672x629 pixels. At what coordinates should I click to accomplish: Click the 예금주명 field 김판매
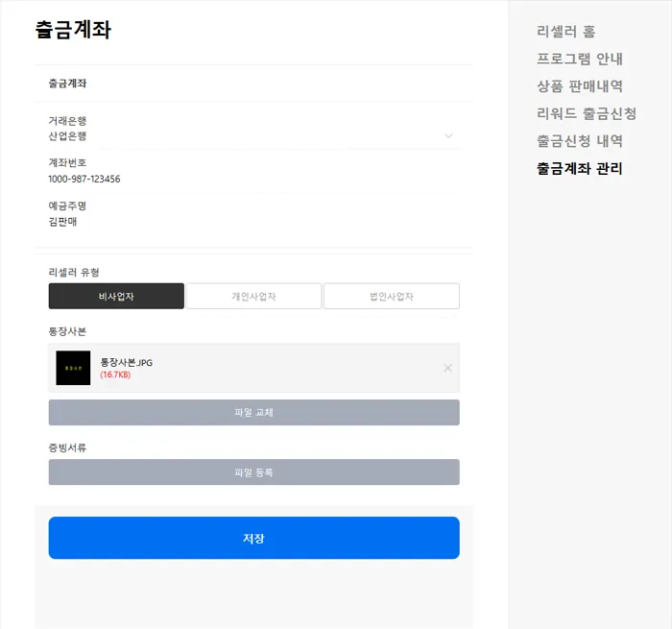(x=62, y=222)
